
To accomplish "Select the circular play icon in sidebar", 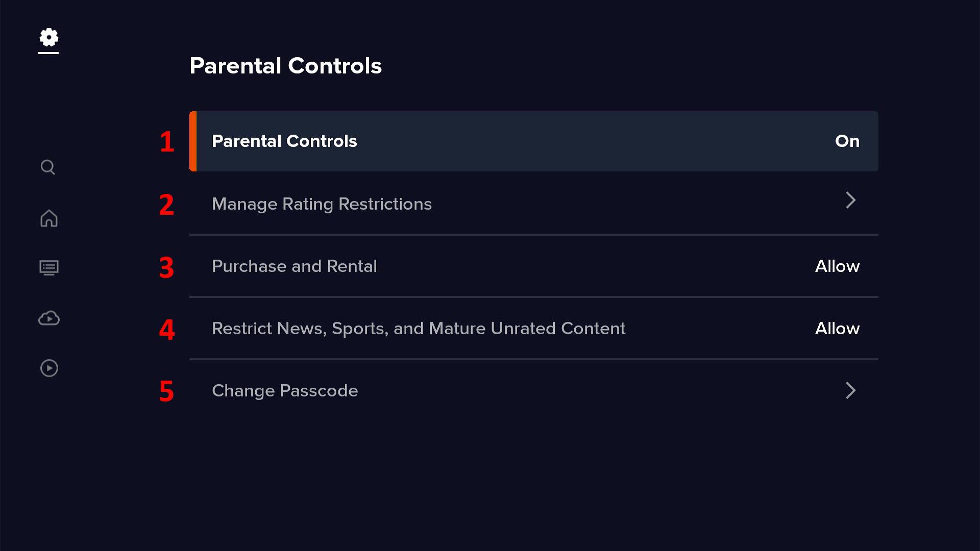I will click(x=48, y=368).
